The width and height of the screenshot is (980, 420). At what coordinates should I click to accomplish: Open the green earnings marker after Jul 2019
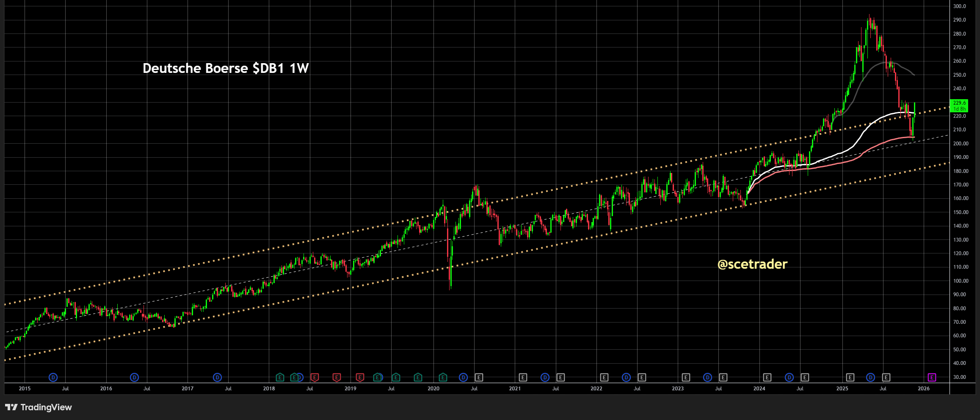[x=396, y=377]
